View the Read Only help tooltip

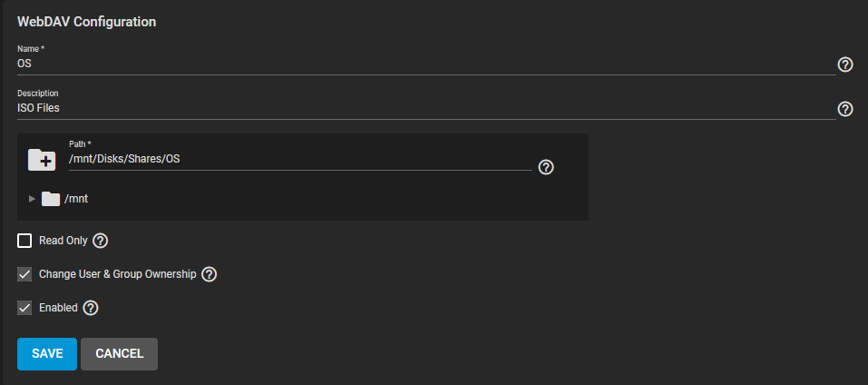[x=100, y=241]
